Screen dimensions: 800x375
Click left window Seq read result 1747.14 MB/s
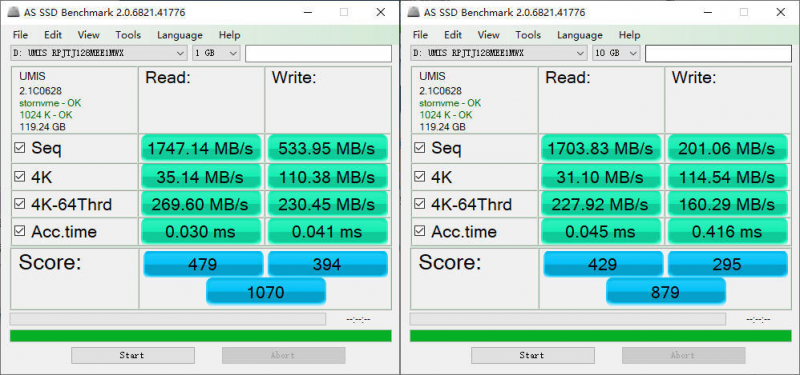click(x=200, y=148)
